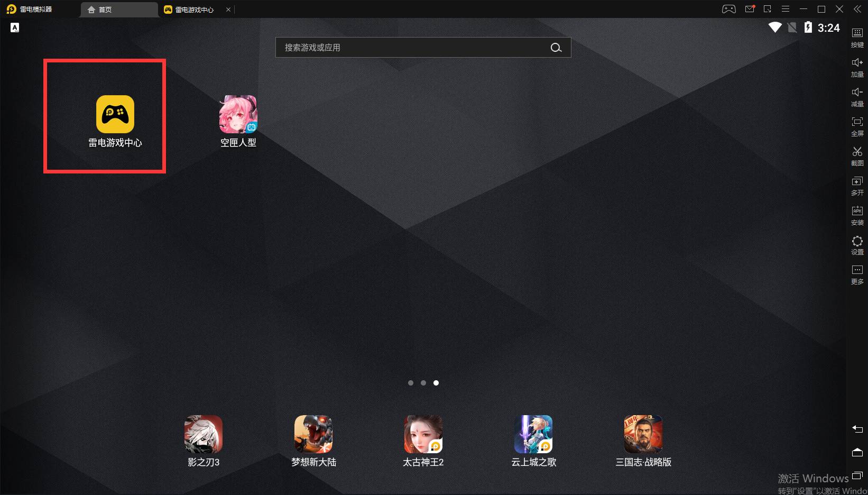Image resolution: width=868 pixels, height=495 pixels.
Task: Click the 安装 APK install icon
Action: pyautogui.click(x=857, y=215)
